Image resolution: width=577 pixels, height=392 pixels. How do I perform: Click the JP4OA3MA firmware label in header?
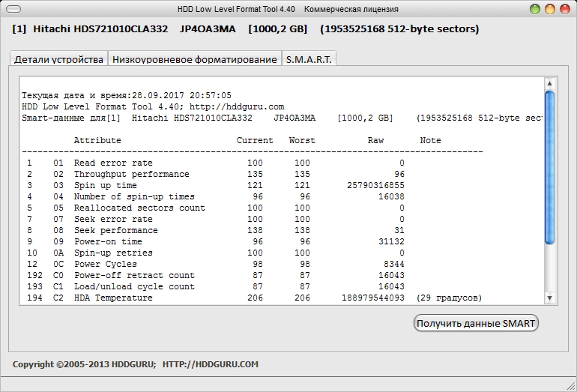208,28
